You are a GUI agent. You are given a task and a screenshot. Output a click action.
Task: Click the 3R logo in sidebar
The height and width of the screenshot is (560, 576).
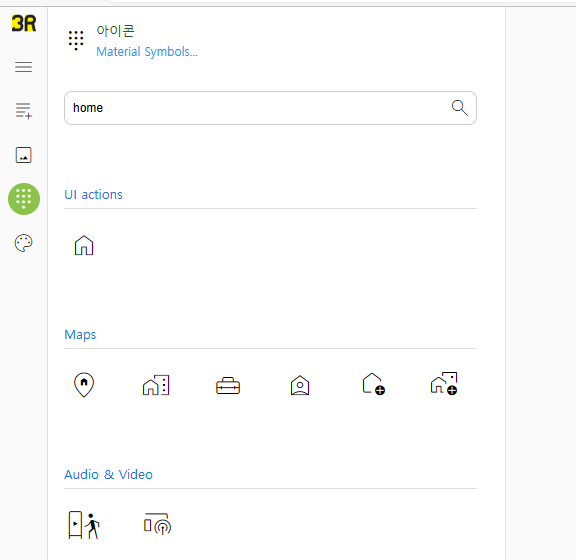[x=24, y=23]
